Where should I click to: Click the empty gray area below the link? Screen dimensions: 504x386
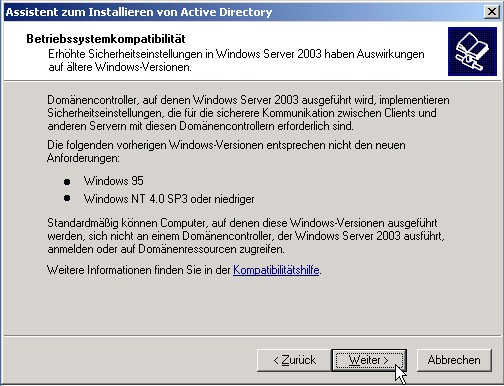(x=252, y=305)
